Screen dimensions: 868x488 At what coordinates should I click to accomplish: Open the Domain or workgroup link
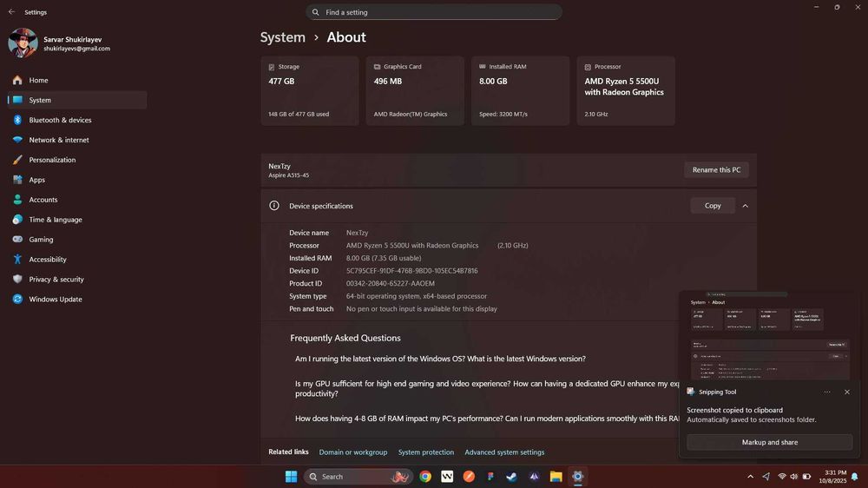pyautogui.click(x=352, y=452)
